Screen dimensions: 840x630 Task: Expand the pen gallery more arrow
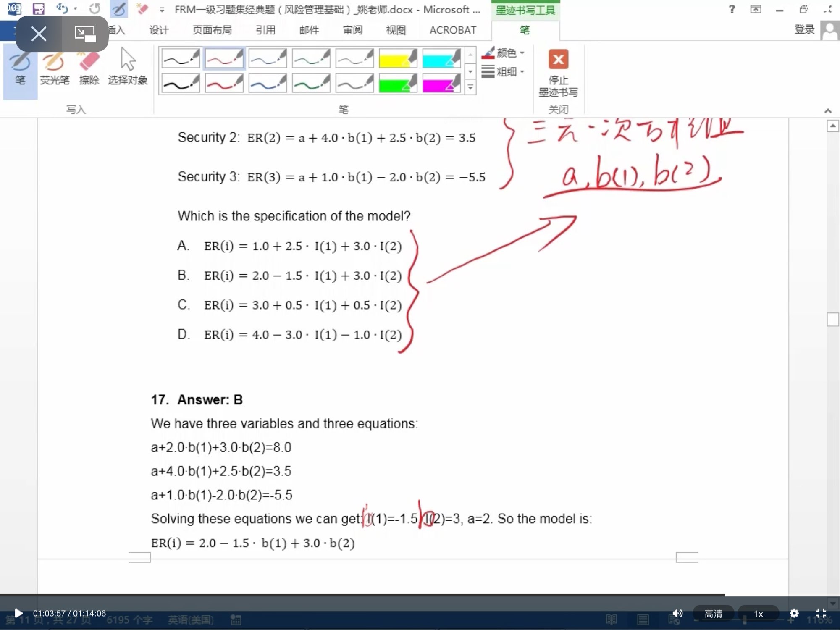(470, 87)
